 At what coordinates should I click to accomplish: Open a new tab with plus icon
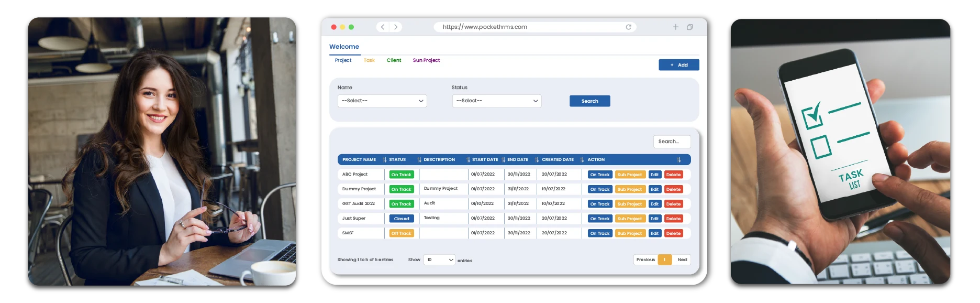point(675,27)
